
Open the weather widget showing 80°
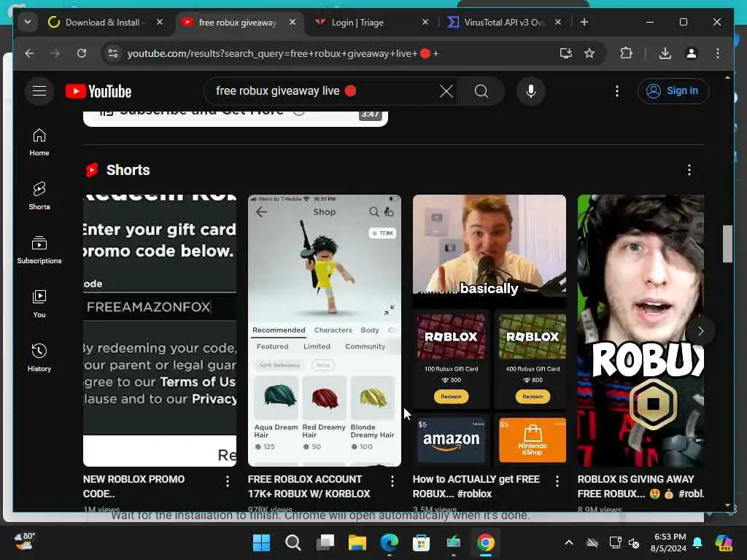point(24,542)
